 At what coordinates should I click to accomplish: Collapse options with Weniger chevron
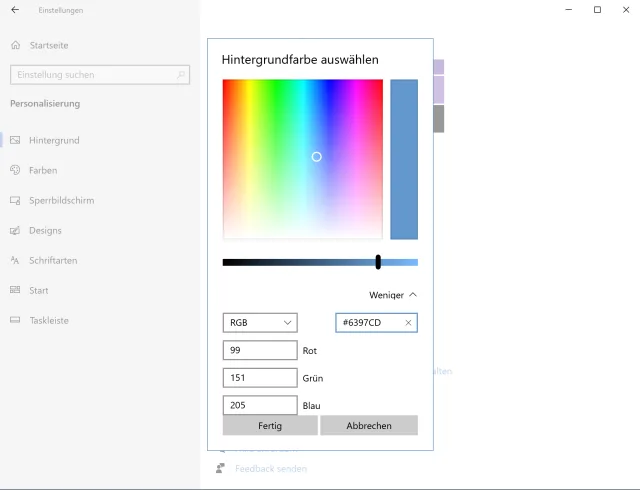[413, 295]
